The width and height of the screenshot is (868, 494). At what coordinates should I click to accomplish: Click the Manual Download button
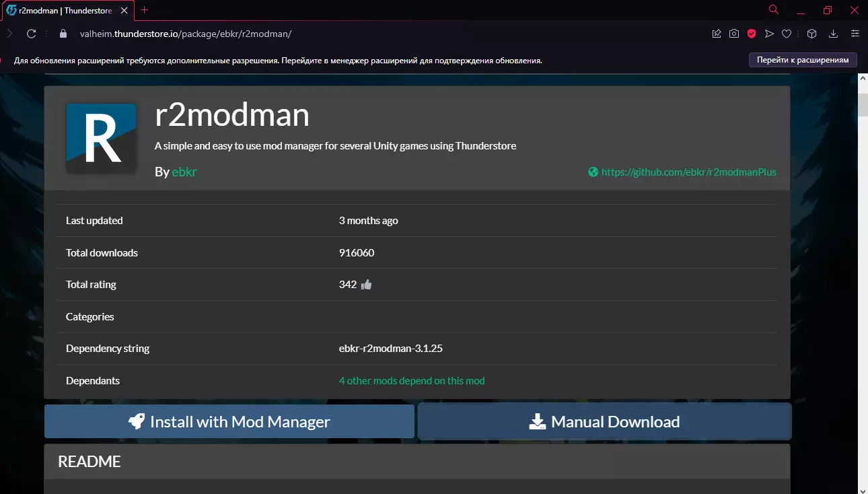point(604,421)
